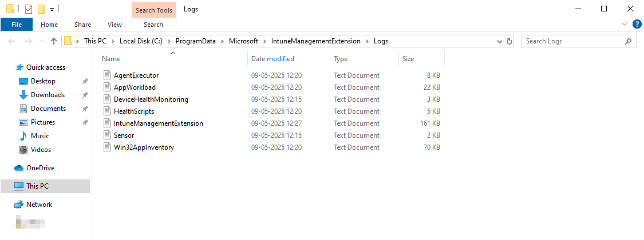This screenshot has width=644, height=240.
Task: Select Win32AppInventory file name
Action: click(x=144, y=147)
